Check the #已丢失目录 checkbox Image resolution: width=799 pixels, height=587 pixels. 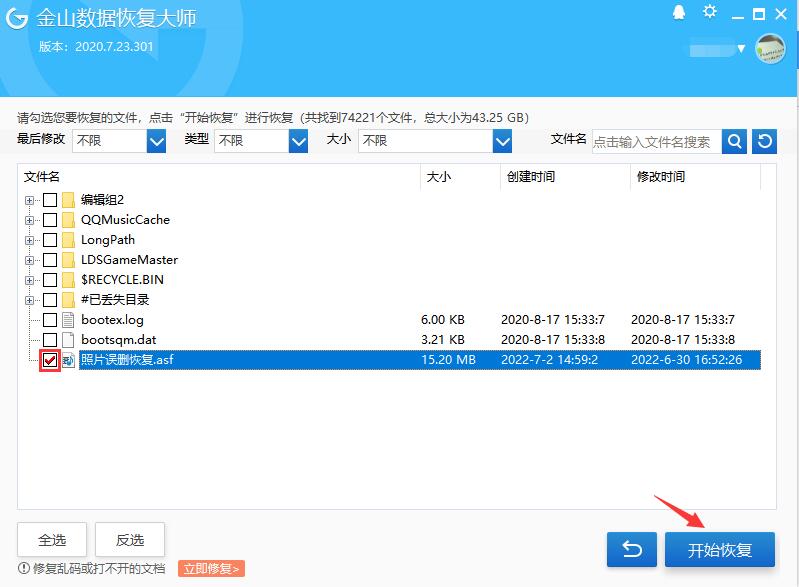click(50, 300)
